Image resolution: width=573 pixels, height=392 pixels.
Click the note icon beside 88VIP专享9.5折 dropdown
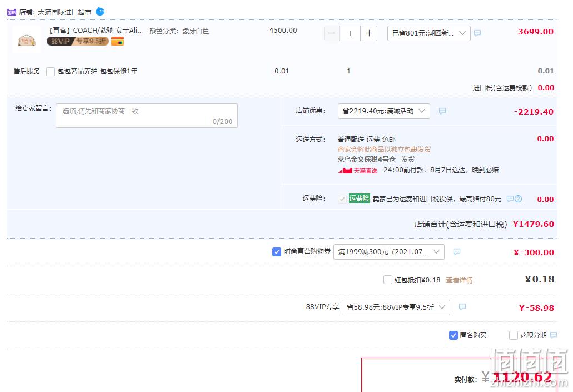462,307
